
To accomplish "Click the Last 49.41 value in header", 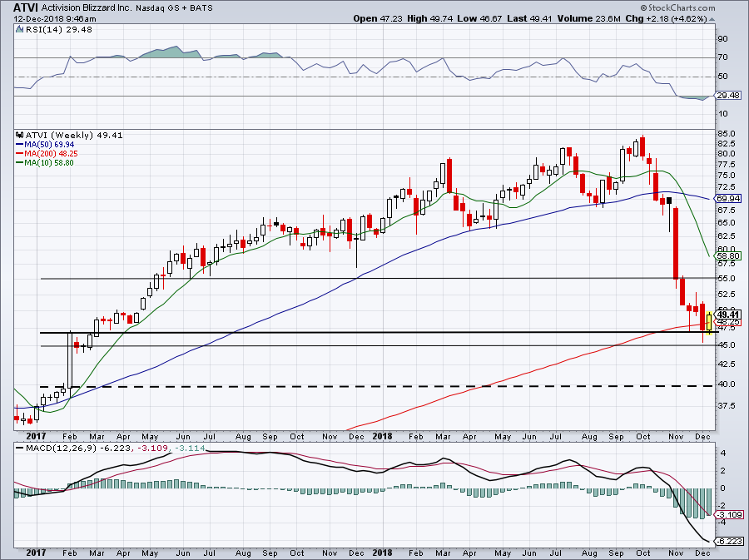I will [x=530, y=18].
